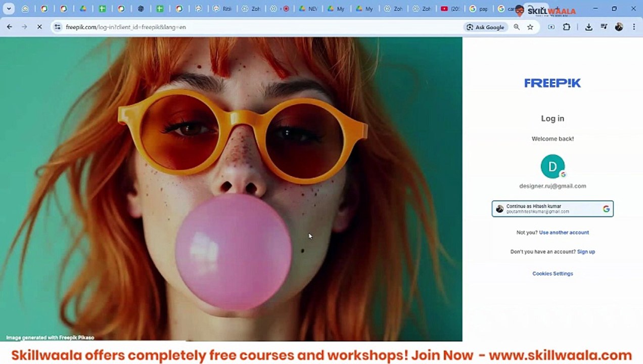The width and height of the screenshot is (643, 364).
Task: Open the tab search dropdown arrow
Action: (9, 9)
